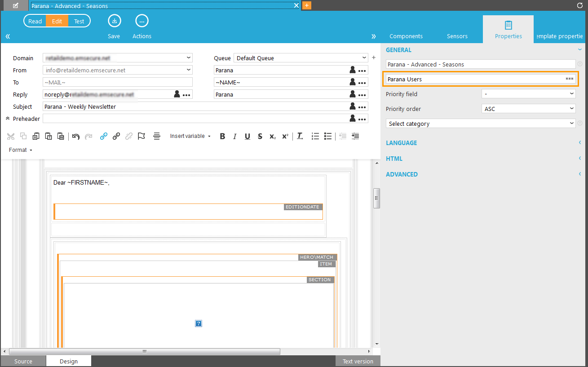Screen dimensions: 588x367
Task: Click the Save icon
Action: pos(114,21)
